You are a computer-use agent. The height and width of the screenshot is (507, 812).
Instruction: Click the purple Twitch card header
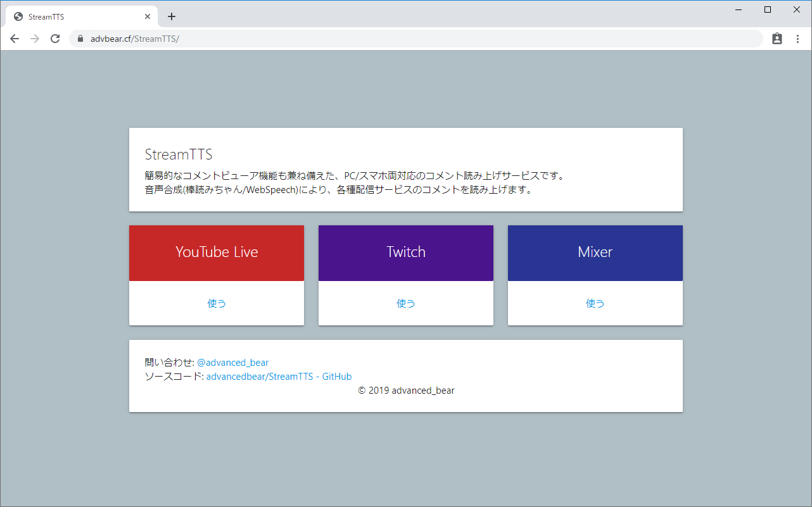tap(406, 253)
